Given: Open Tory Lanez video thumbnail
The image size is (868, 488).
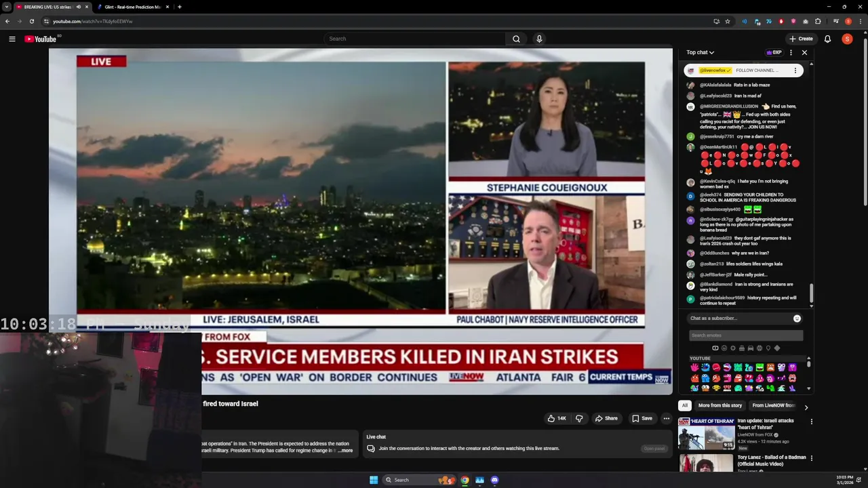Looking at the screenshot, I should pos(707,463).
